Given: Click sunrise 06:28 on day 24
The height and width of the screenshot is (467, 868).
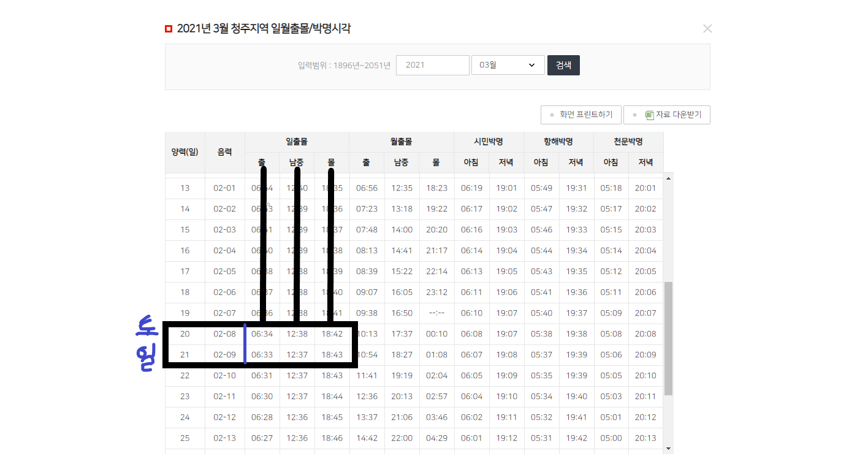Looking at the screenshot, I should click(x=262, y=417).
